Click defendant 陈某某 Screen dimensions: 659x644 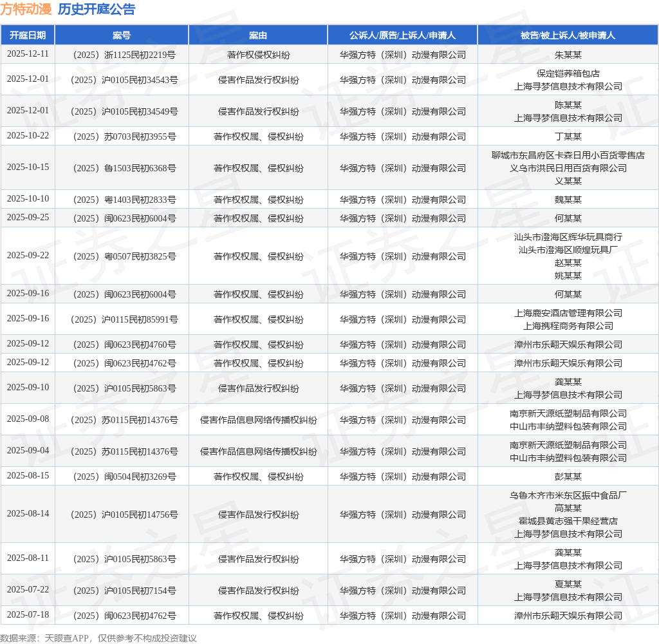tap(568, 105)
